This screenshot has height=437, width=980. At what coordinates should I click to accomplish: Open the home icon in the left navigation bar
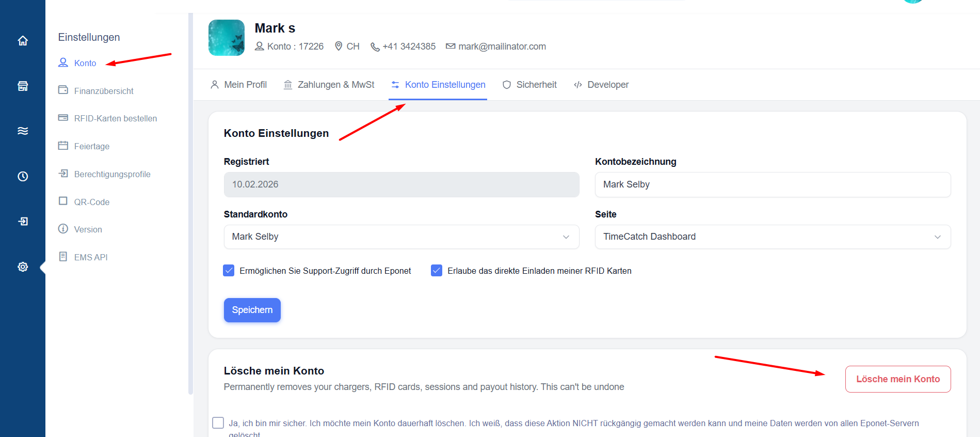click(x=23, y=41)
